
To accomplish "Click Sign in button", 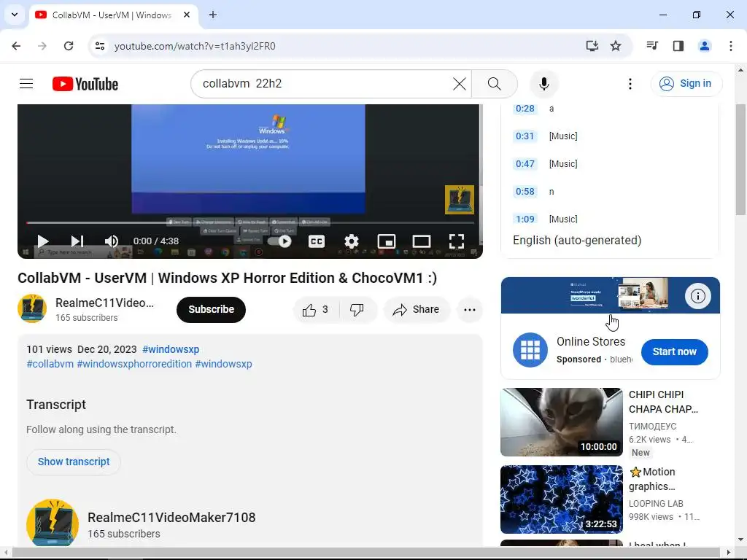I will click(x=686, y=84).
